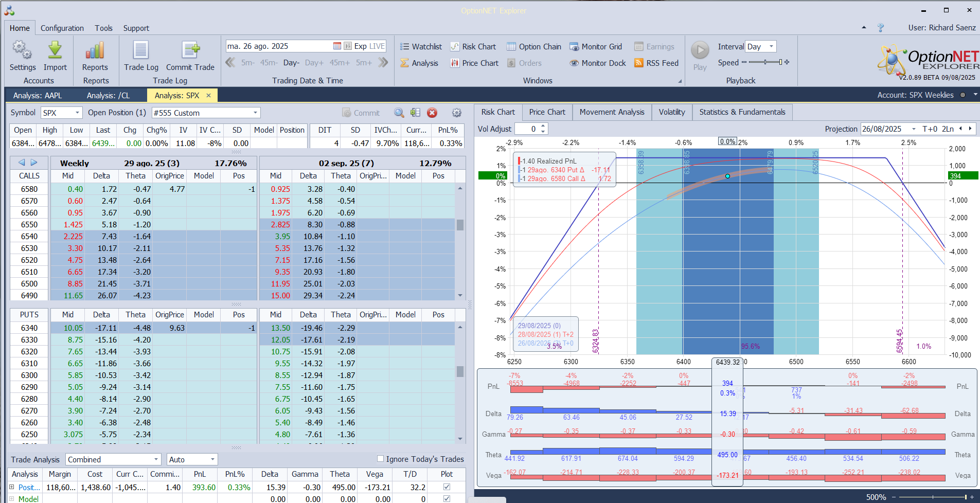This screenshot has width=980, height=503.
Task: Click the Vol Adjust value field
Action: (x=527, y=129)
